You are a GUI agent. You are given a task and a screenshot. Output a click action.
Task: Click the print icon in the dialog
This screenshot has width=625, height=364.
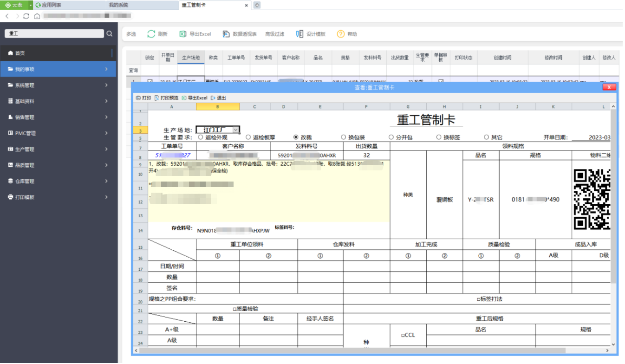138,98
